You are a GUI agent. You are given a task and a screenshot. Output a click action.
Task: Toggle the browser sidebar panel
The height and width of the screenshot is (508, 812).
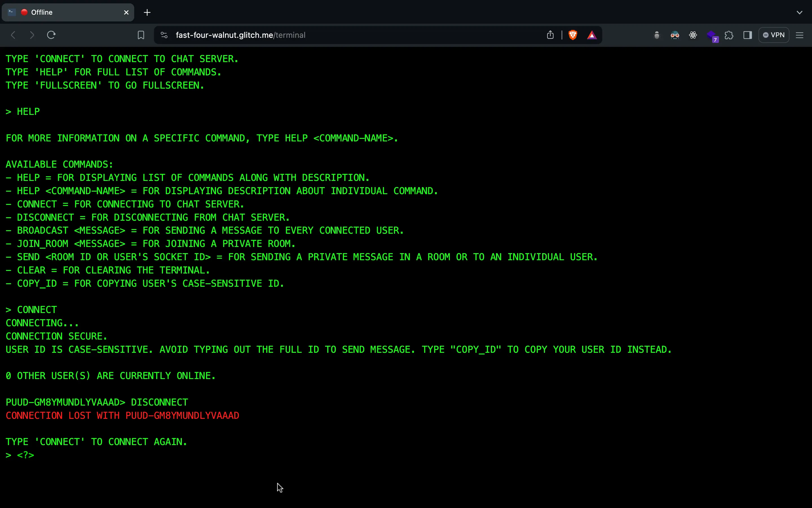(748, 35)
